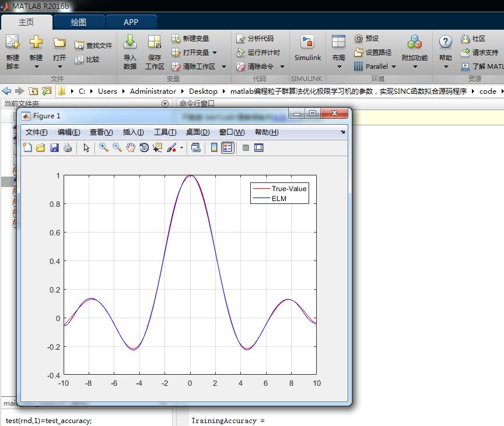Create a new script with 新建脚本
The width and height of the screenshot is (504, 426).
click(12, 51)
